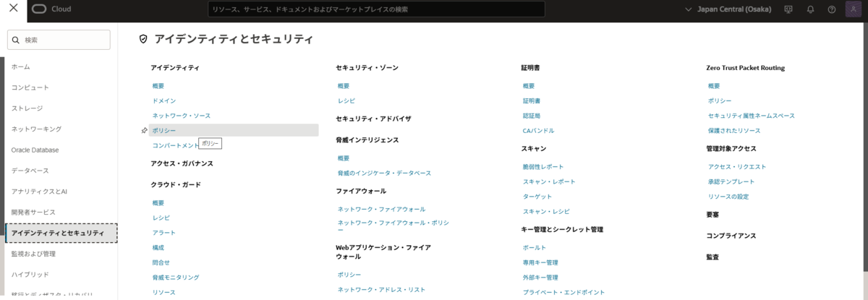Open 概要 under クラウド・ガード

tap(158, 203)
